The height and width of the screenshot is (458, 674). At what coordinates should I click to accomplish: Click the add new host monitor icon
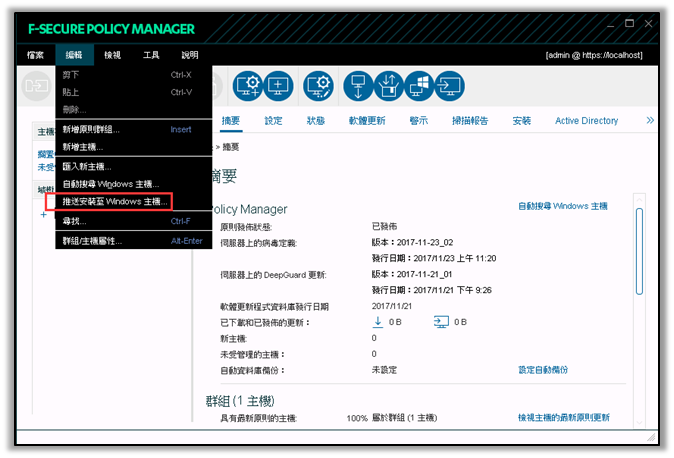[x=278, y=86]
